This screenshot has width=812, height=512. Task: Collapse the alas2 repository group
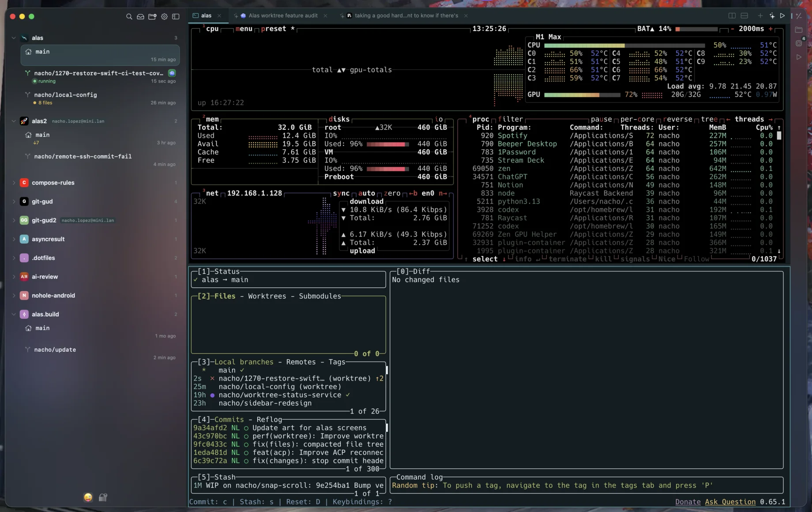(14, 121)
